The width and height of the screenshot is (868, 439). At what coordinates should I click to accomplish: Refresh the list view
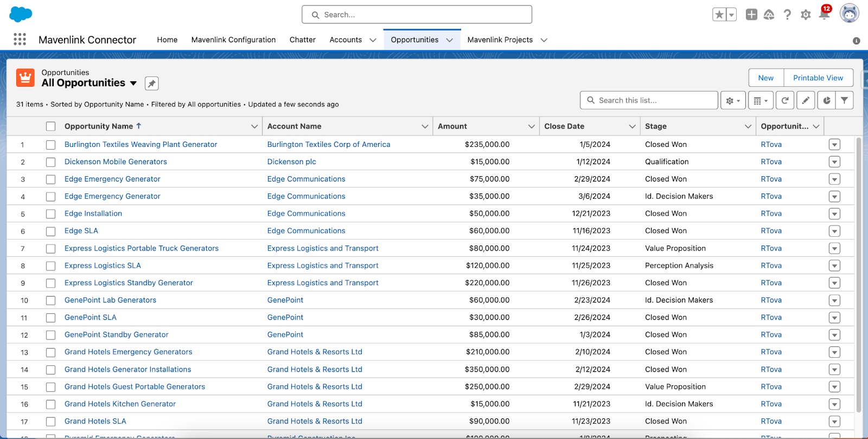point(785,100)
